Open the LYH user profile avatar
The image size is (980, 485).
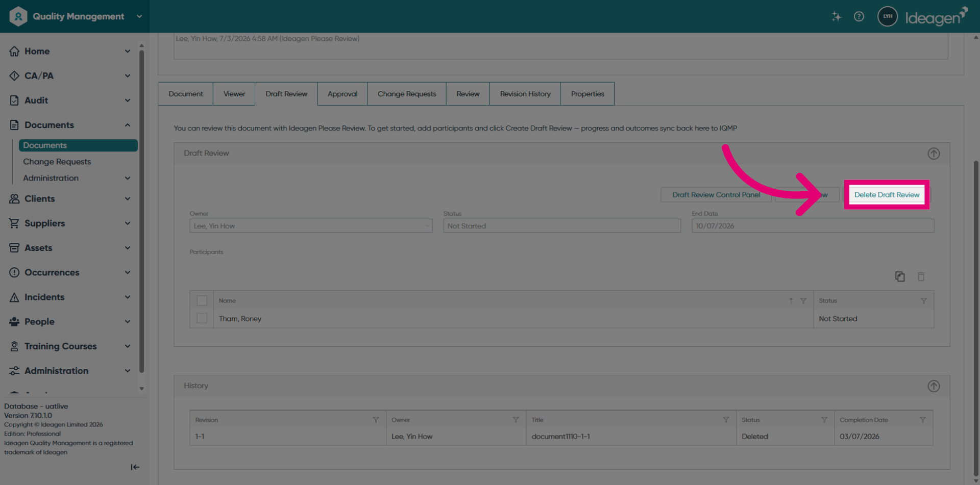click(x=888, y=16)
